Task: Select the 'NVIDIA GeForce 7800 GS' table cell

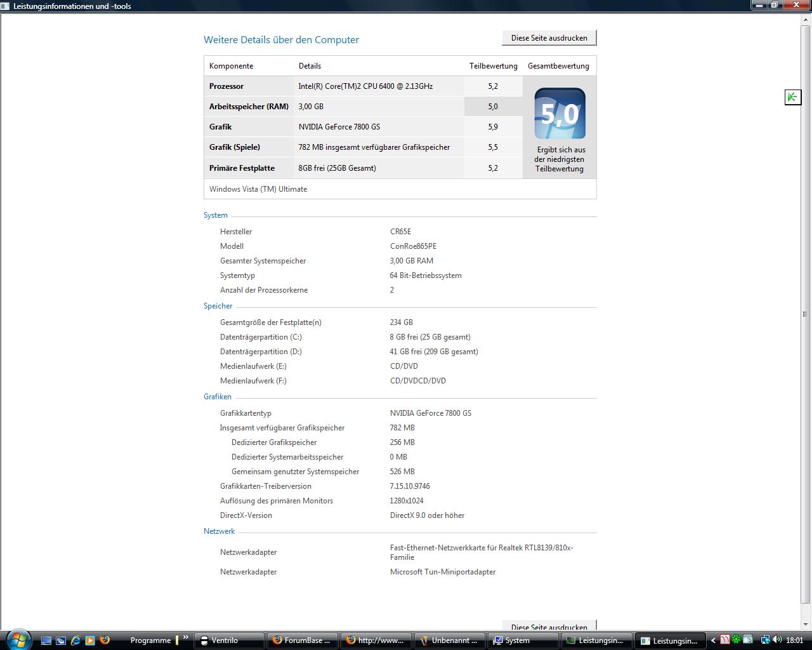Action: coord(339,127)
